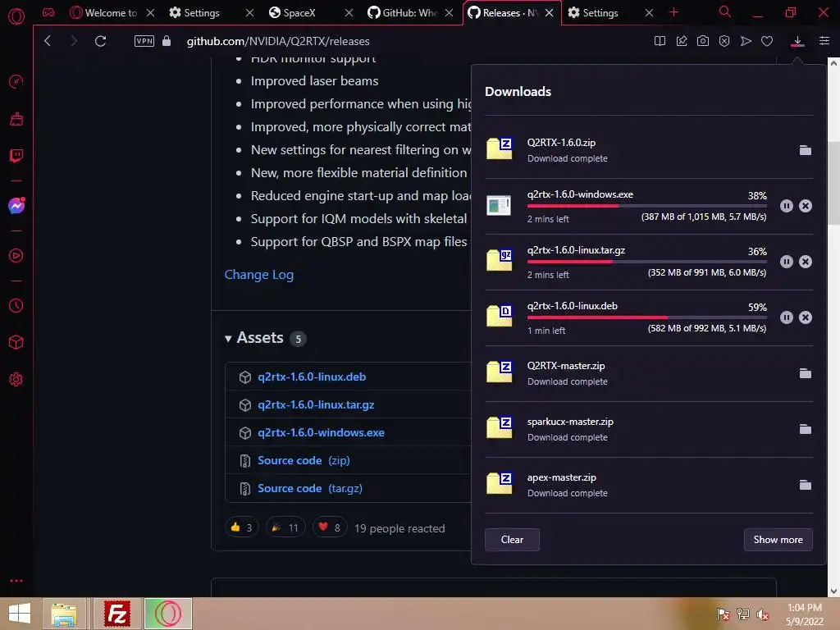Download Source code (tar.gz) link

pyautogui.click(x=310, y=488)
